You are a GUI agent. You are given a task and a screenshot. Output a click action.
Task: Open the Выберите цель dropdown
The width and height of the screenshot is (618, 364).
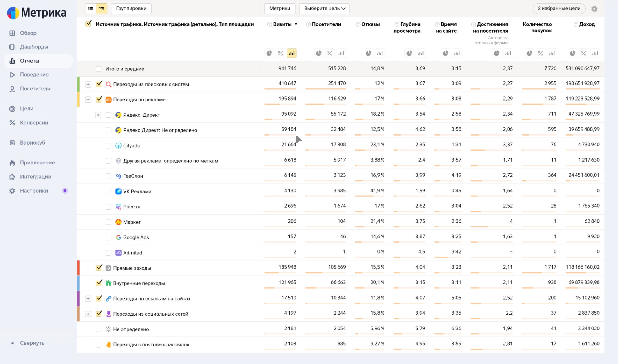tap(324, 9)
